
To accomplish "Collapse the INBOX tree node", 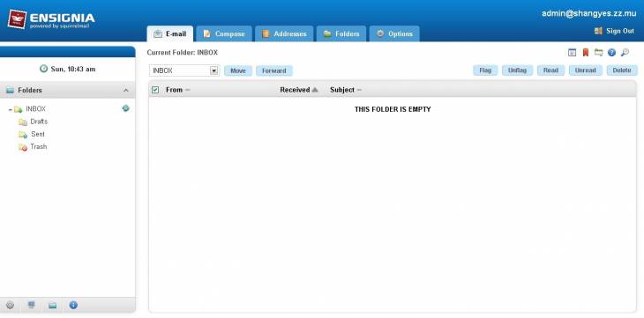I will 11,110.
